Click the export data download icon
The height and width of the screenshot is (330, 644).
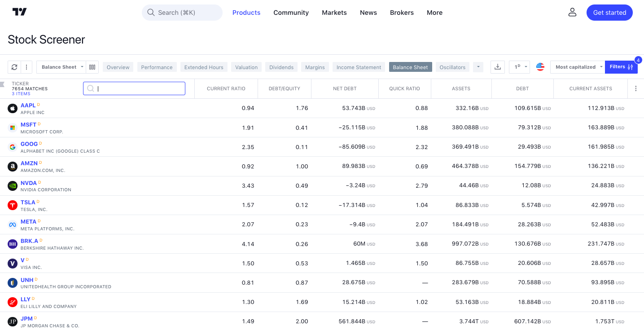coord(497,67)
